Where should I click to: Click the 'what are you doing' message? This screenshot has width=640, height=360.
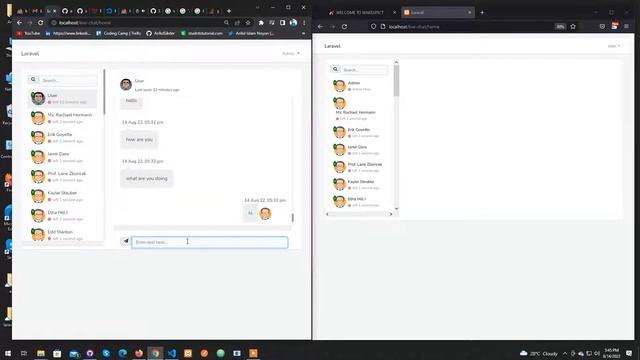tap(147, 178)
